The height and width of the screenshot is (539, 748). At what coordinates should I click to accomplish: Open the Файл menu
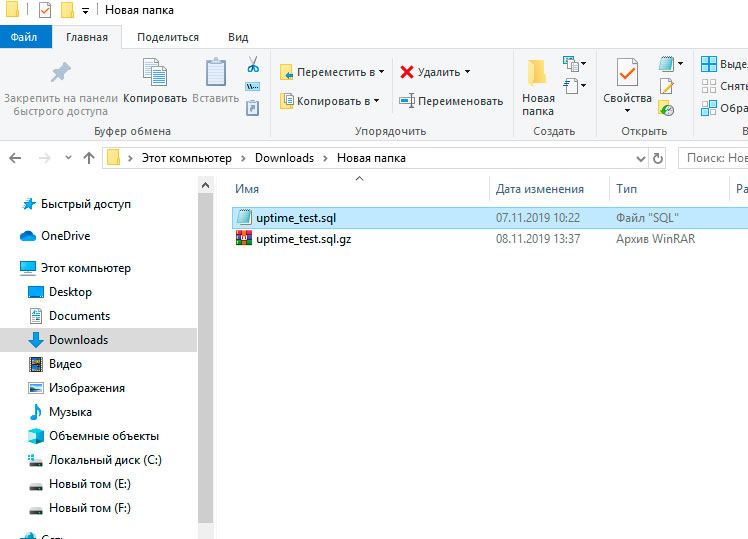[24, 37]
